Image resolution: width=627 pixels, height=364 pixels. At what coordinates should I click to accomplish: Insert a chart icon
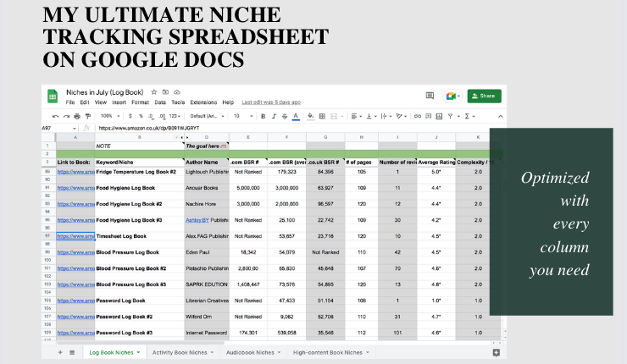pyautogui.click(x=439, y=116)
